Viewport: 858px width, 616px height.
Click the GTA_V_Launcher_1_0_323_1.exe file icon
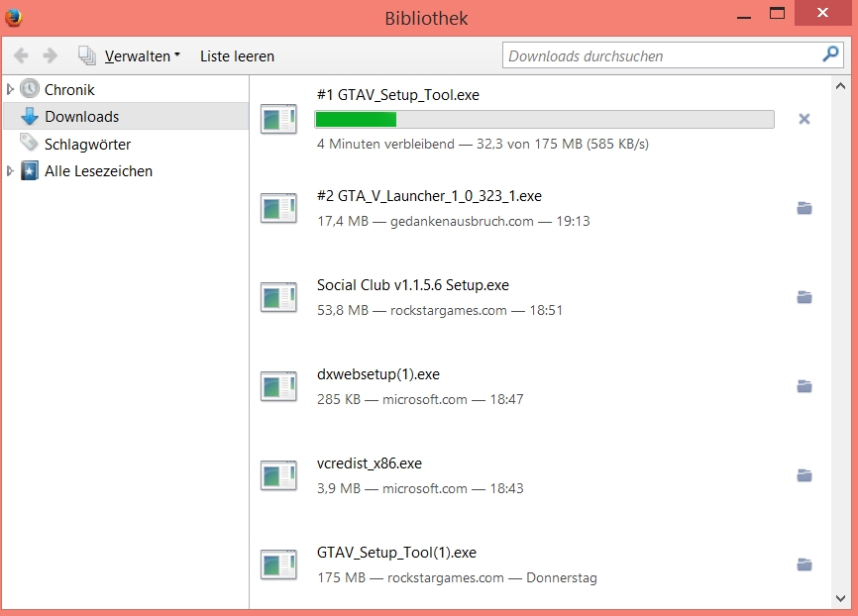click(278, 208)
